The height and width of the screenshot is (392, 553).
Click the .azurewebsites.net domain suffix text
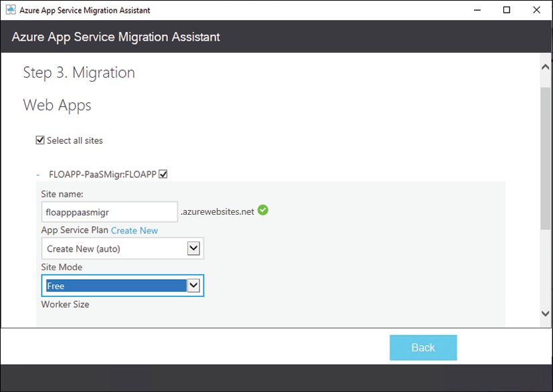[217, 211]
